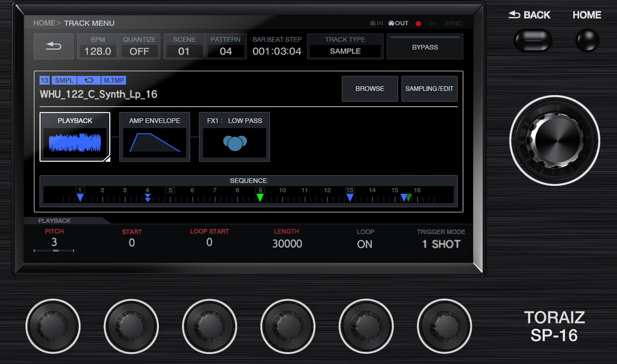Select the PLAYBACK tab above parameters
Screen dimensions: 617x364
click(x=54, y=220)
